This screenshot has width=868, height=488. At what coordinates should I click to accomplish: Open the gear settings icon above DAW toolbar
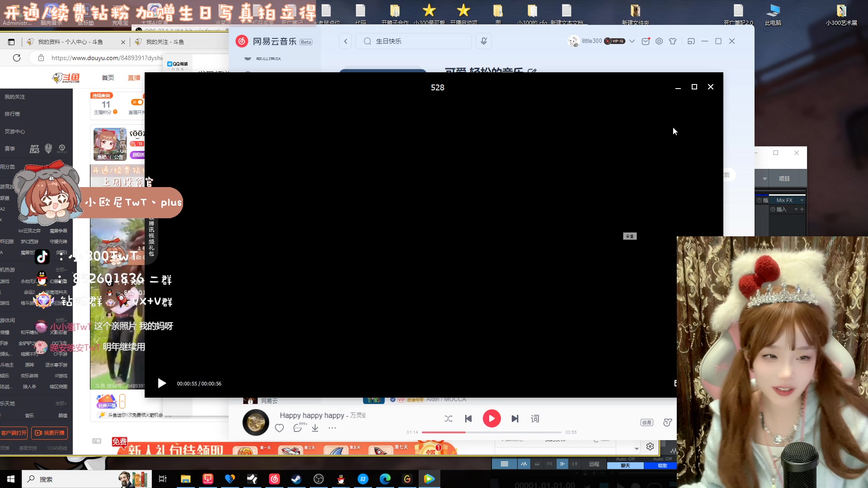650,446
